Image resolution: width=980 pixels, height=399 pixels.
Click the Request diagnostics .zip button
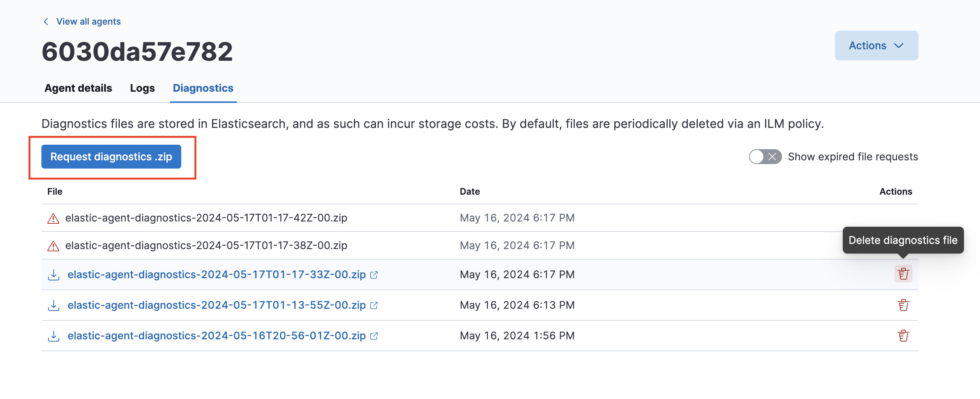point(111,156)
